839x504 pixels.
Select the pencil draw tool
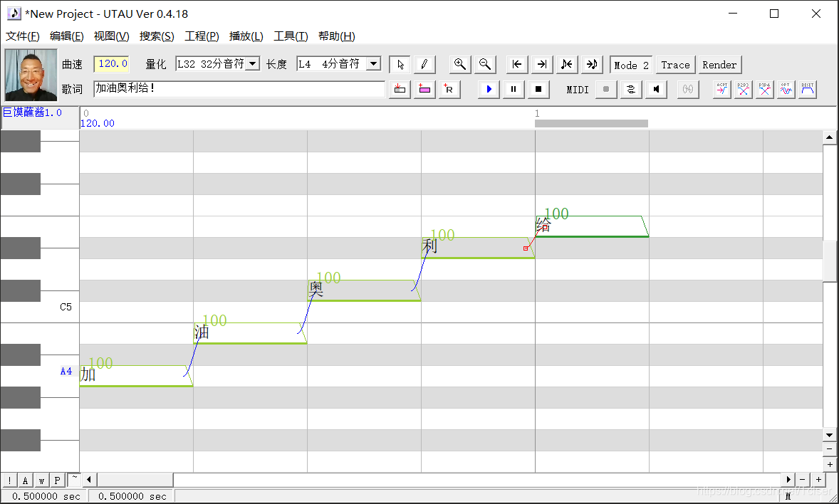click(424, 65)
